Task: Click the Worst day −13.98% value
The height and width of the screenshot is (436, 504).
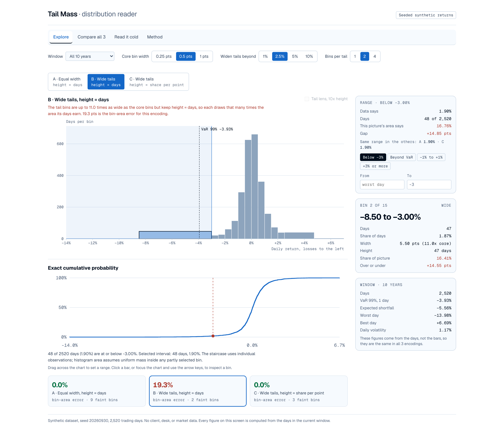Action: pyautogui.click(x=442, y=315)
